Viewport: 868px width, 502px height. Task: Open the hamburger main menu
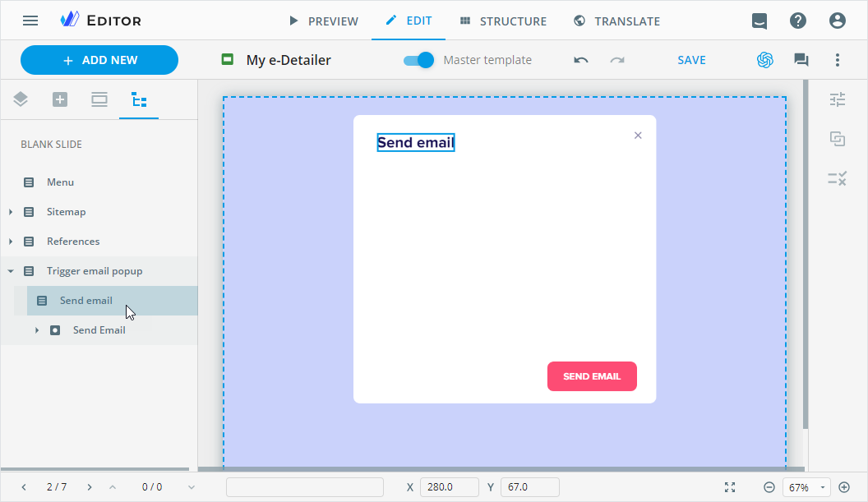tap(30, 21)
